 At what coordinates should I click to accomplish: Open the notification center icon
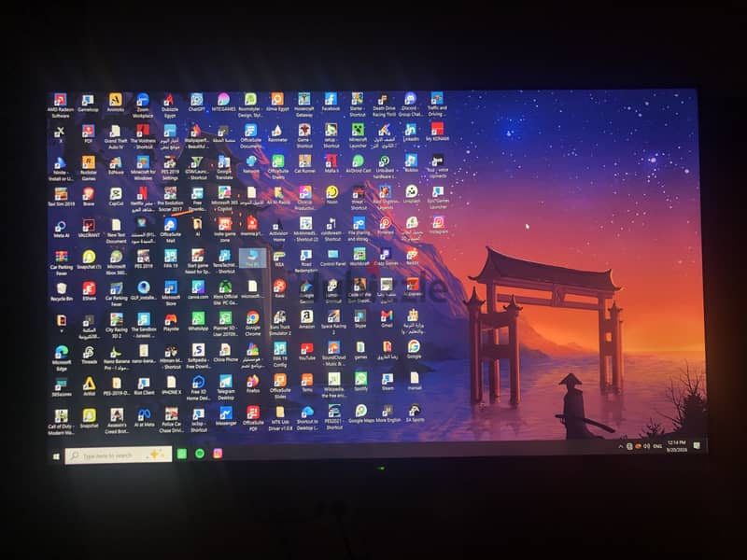(x=697, y=446)
